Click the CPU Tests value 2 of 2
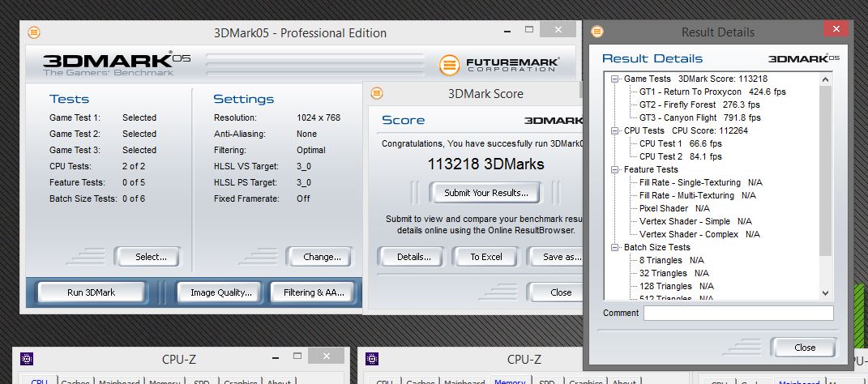The image size is (868, 384). [x=134, y=166]
